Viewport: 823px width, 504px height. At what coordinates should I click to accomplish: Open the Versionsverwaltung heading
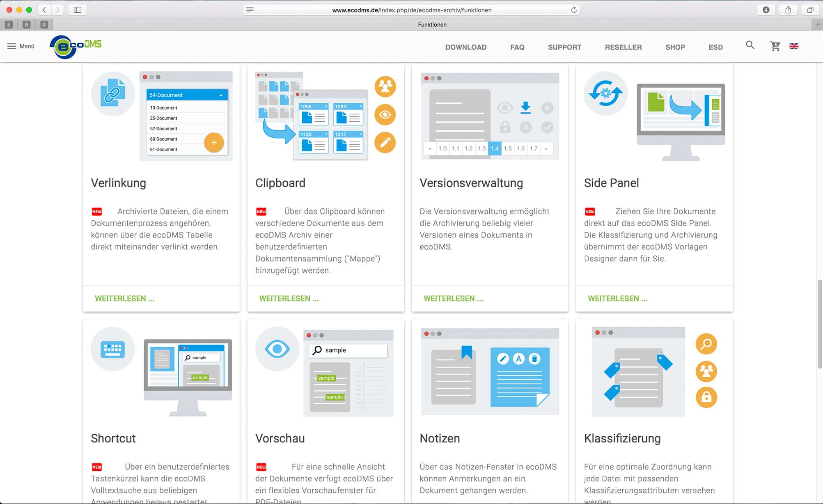coord(471,183)
